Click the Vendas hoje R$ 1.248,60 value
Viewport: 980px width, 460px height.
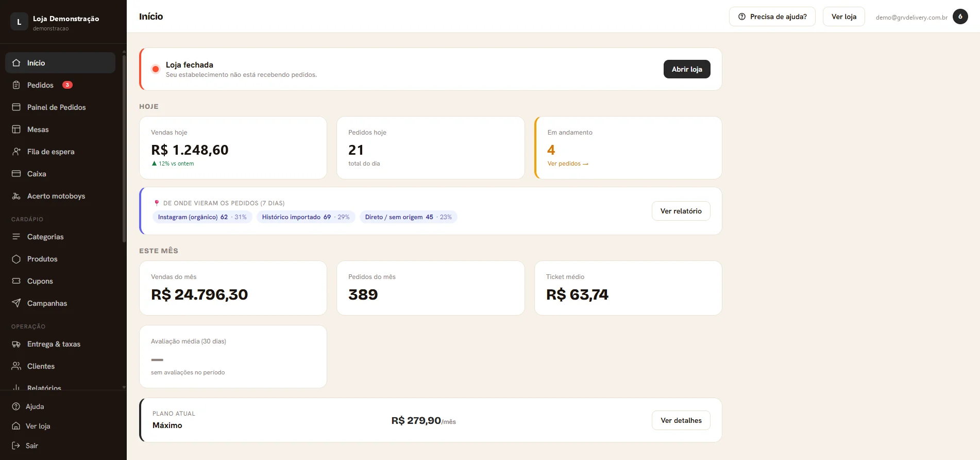190,150
